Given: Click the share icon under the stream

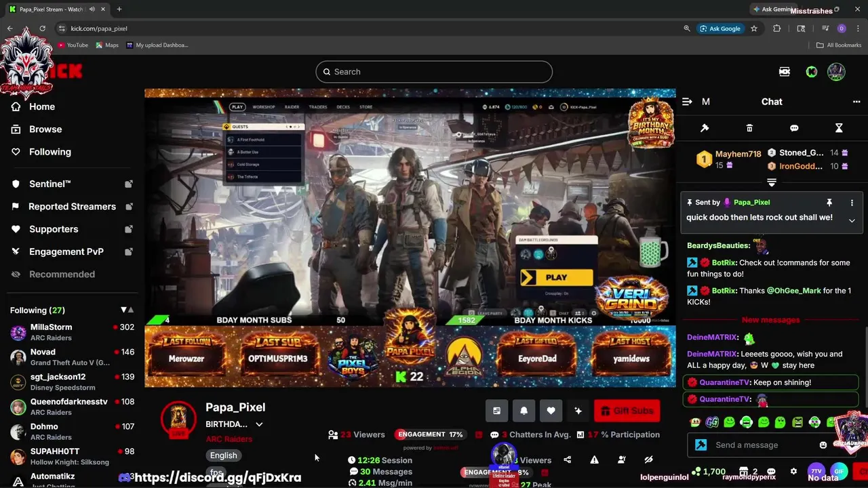Looking at the screenshot, I should (x=567, y=460).
